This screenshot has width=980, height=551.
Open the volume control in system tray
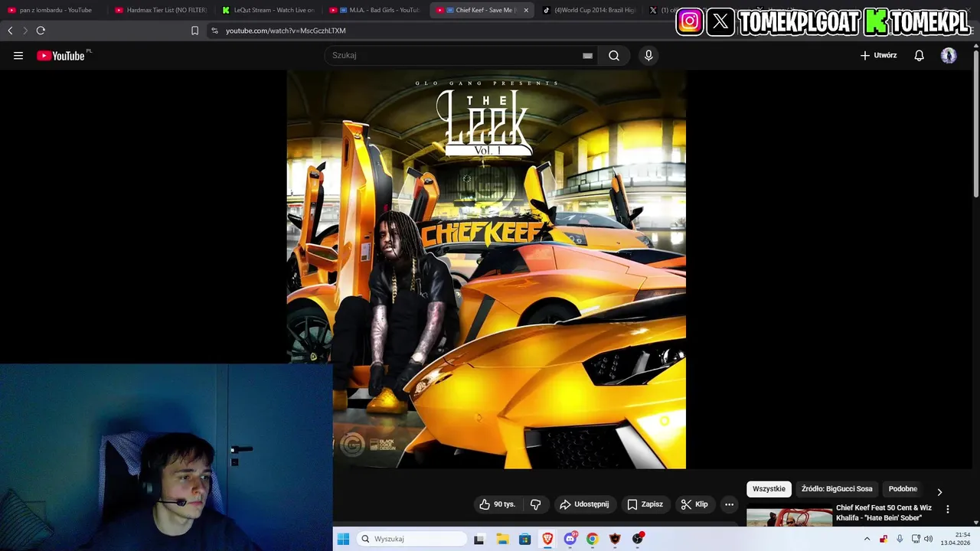click(x=929, y=539)
